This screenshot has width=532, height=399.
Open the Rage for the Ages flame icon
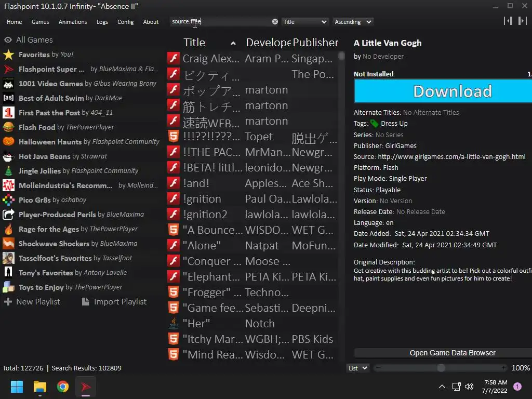pos(8,229)
